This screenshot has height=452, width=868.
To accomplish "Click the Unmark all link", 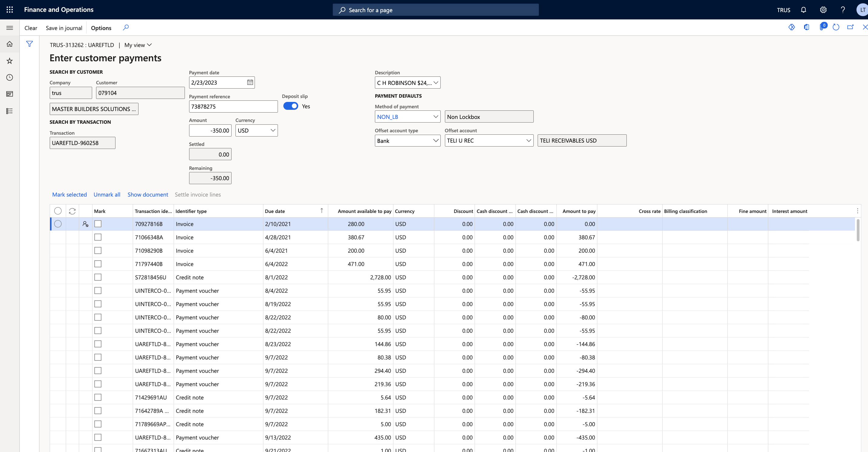I will [x=107, y=195].
